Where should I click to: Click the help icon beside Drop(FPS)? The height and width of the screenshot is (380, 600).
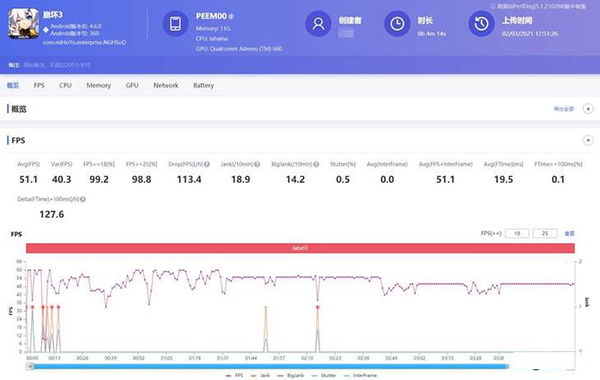click(x=207, y=164)
